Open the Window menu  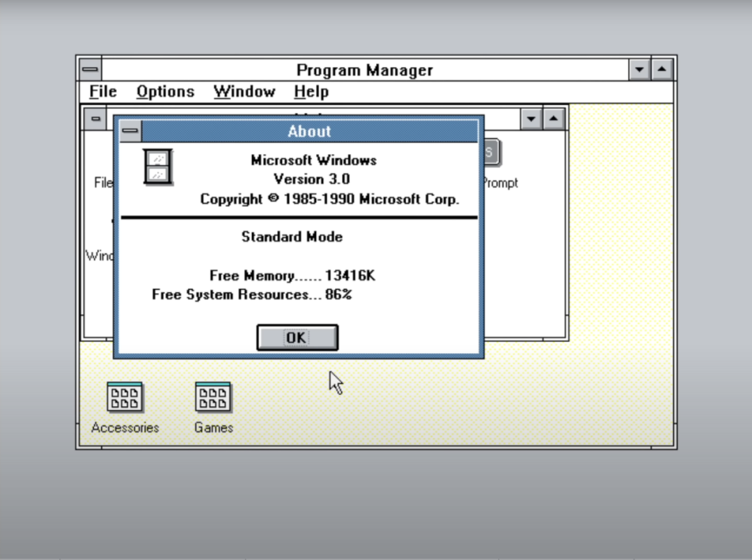point(244,91)
